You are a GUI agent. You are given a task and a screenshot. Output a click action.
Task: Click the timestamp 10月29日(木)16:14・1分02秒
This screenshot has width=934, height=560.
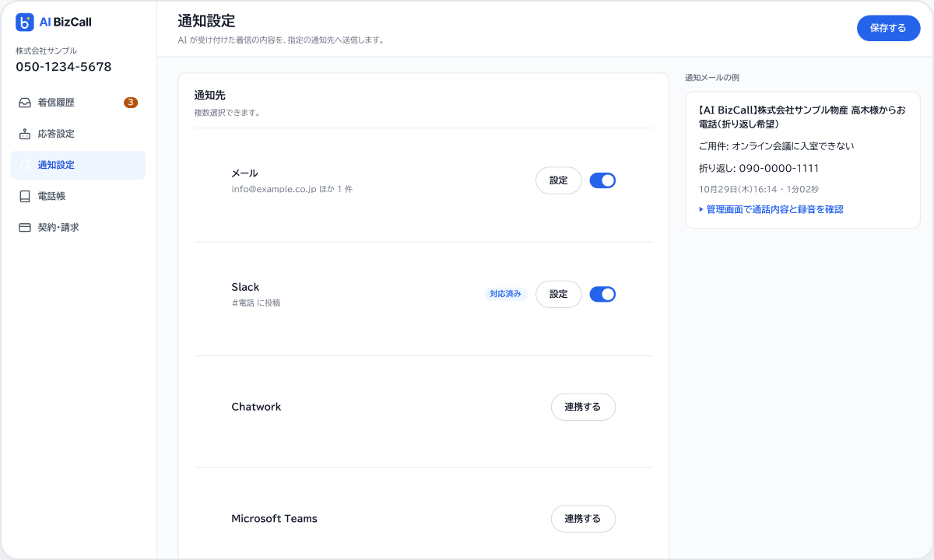pyautogui.click(x=759, y=189)
